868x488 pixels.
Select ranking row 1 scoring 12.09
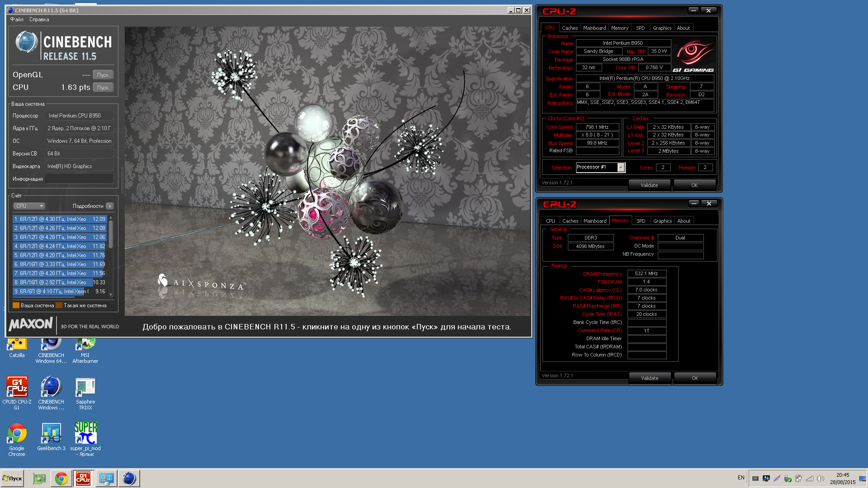pos(60,219)
